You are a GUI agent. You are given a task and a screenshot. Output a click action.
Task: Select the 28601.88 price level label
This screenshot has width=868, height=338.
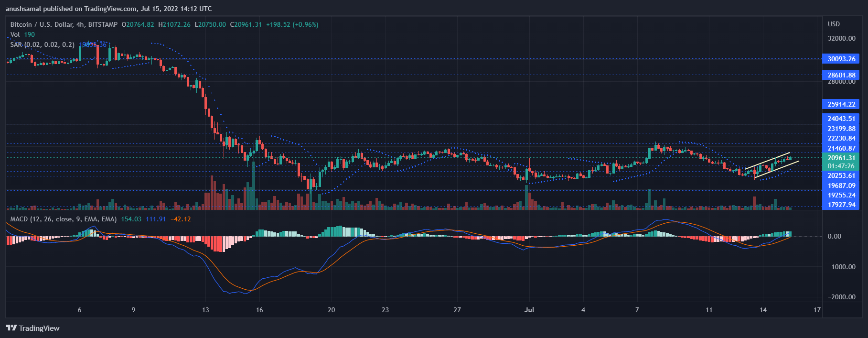[841, 75]
